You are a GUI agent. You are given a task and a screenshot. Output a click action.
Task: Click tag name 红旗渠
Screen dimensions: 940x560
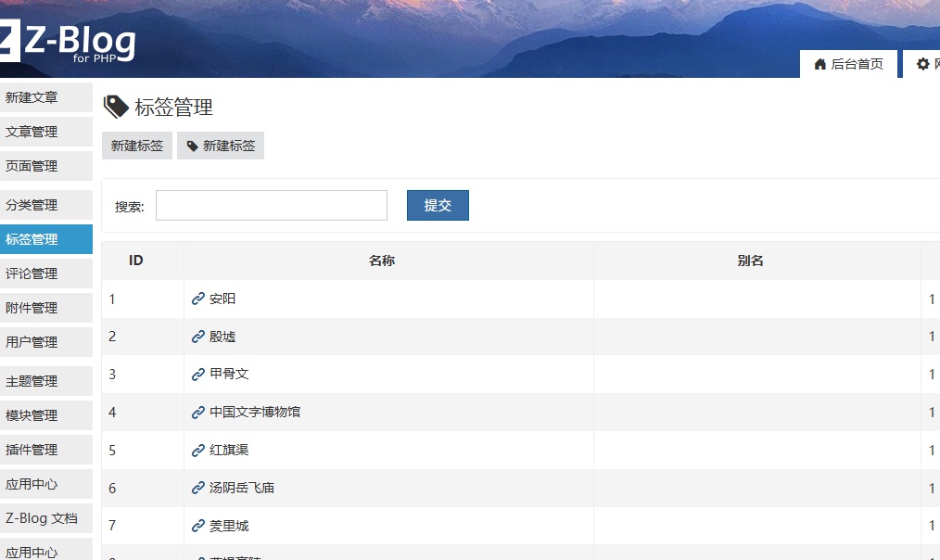click(229, 451)
